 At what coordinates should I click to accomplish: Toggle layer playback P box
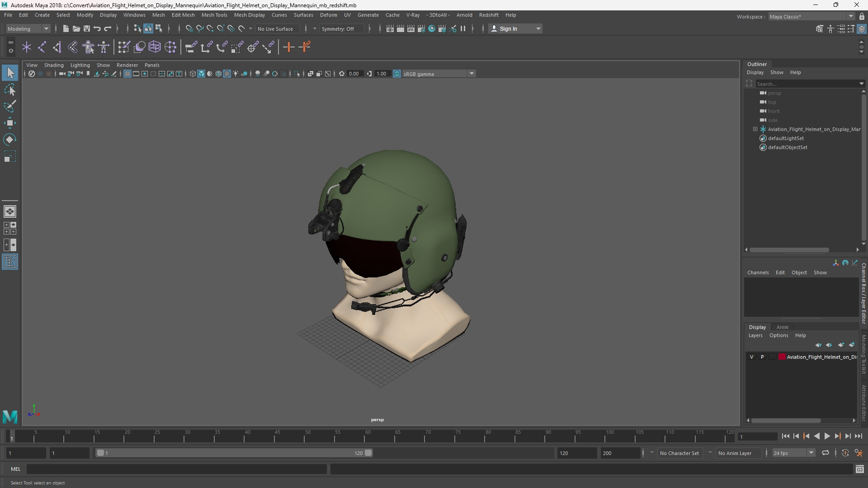[762, 357]
